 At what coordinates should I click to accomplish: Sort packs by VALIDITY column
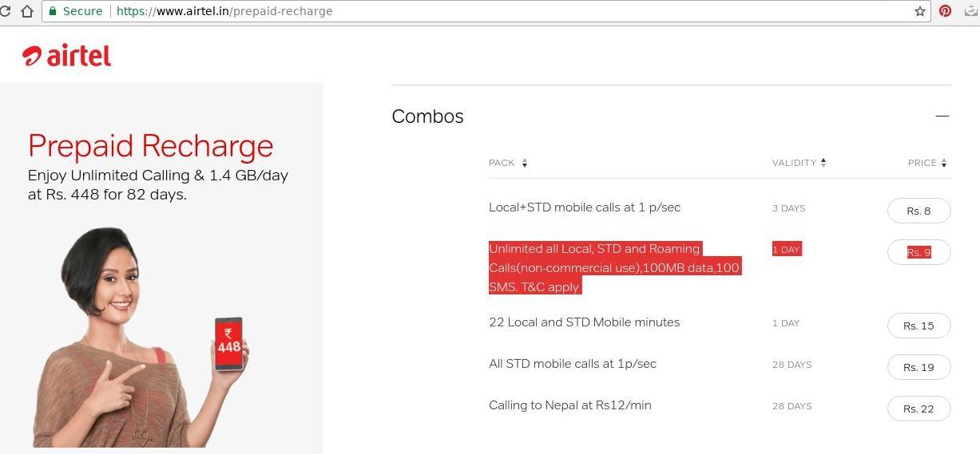tap(799, 163)
